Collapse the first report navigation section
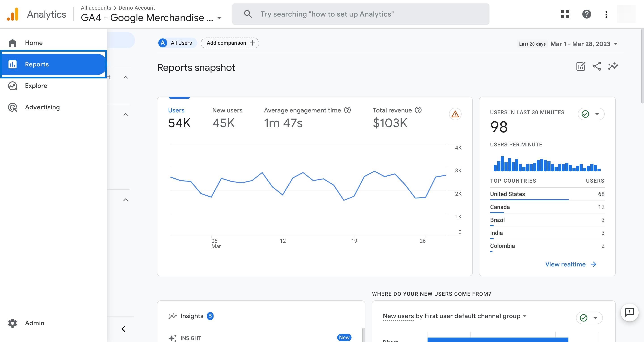This screenshot has height=342, width=644. point(126,77)
